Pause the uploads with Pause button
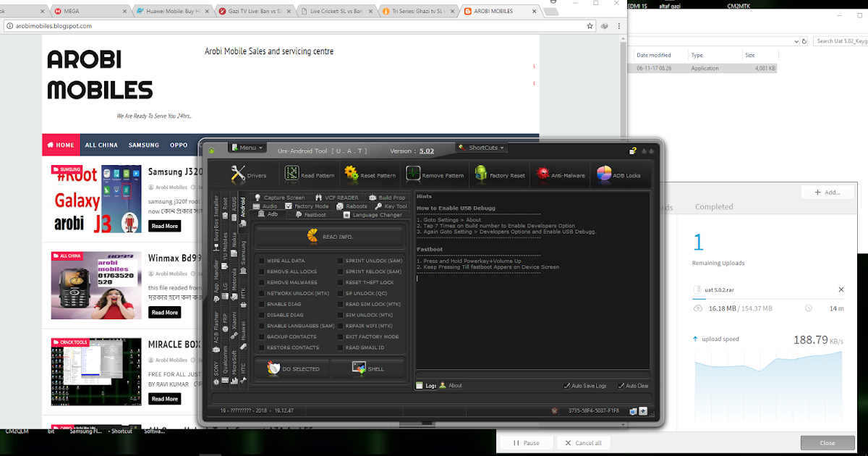Viewport: 868px width, 456px height. pos(527,443)
